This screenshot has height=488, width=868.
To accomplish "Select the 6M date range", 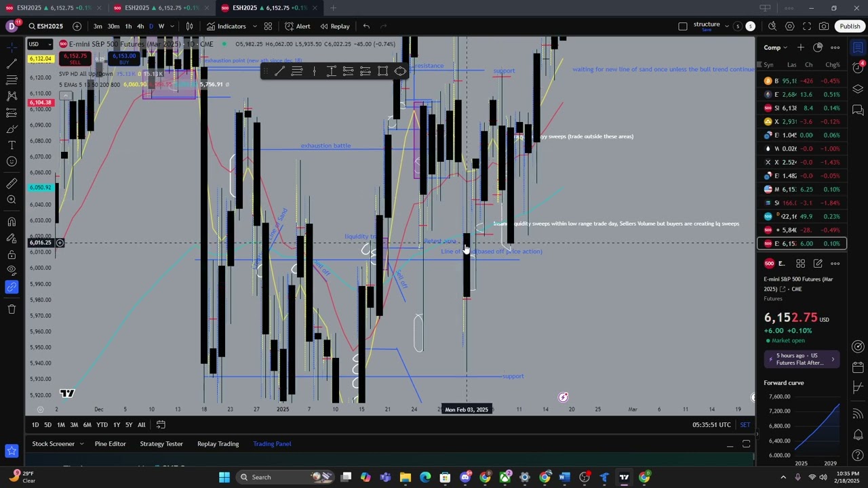I will point(87,425).
